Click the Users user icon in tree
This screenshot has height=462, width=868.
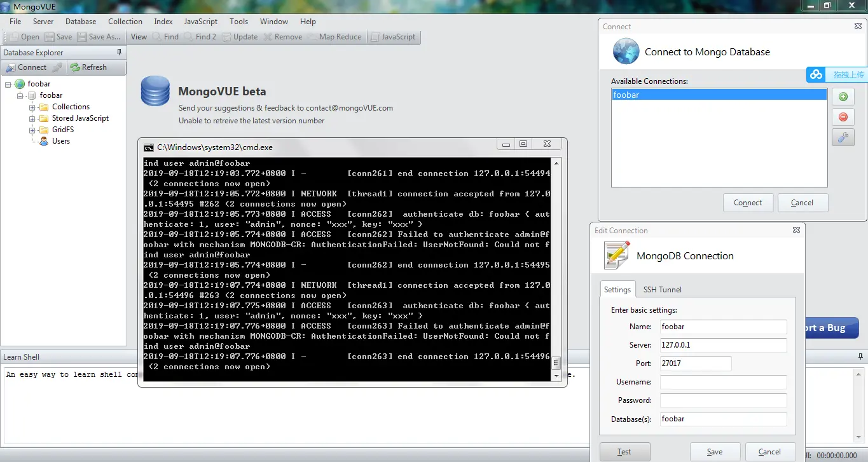(x=44, y=141)
